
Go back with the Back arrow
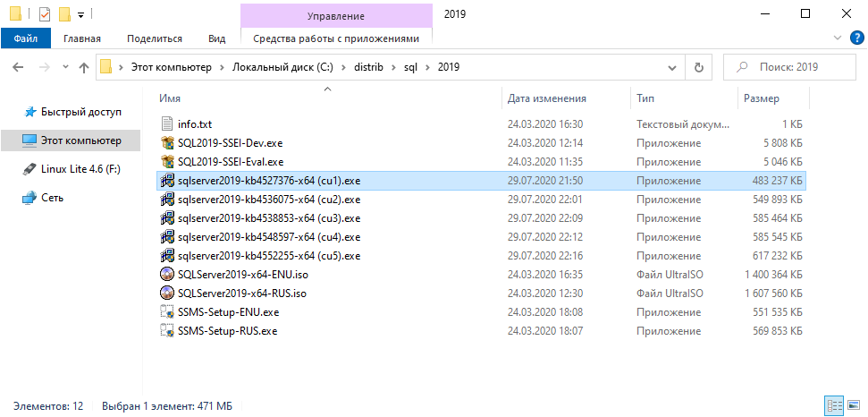(x=18, y=68)
